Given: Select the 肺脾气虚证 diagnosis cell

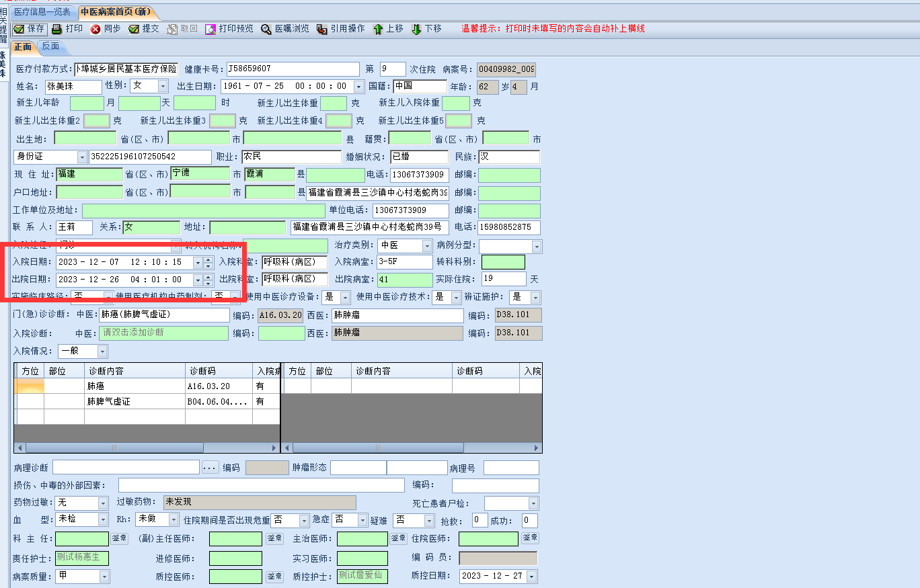Looking at the screenshot, I should coord(135,402).
